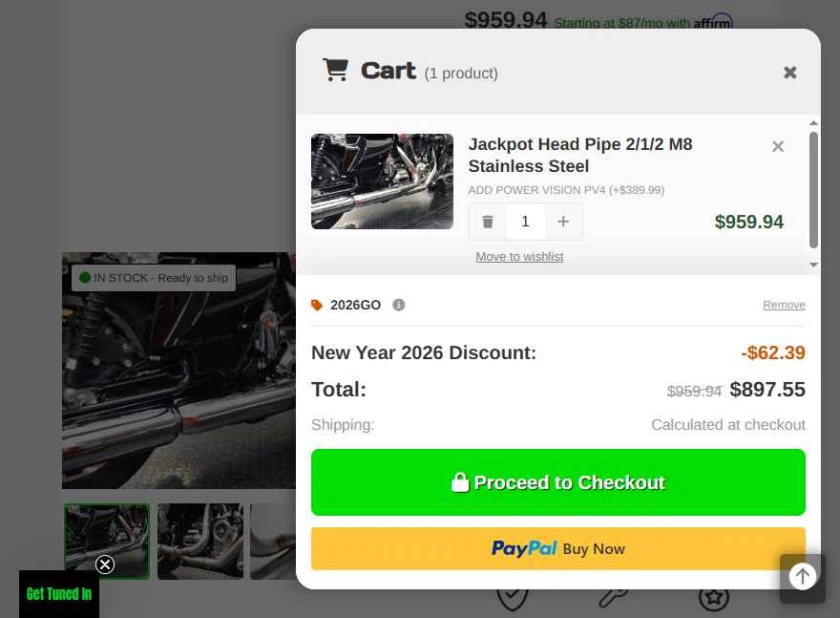Click the Affirm financing link
840x618 pixels.
point(642,23)
